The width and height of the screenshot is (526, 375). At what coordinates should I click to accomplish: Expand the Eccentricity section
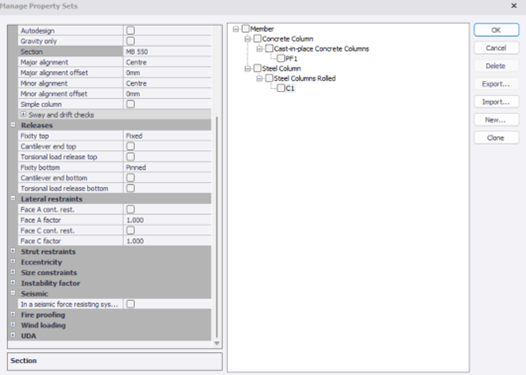(13, 262)
